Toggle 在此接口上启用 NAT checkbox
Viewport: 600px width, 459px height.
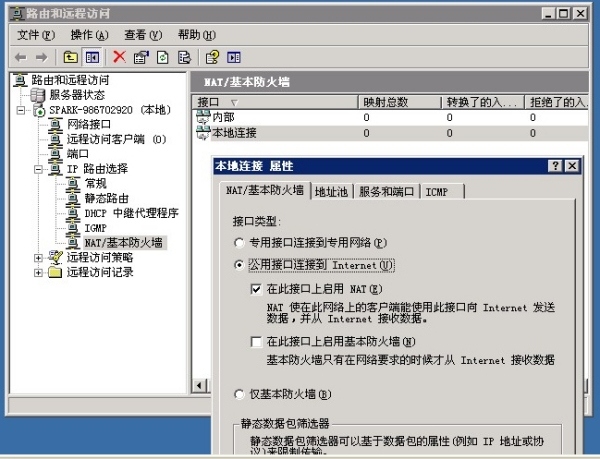256,289
